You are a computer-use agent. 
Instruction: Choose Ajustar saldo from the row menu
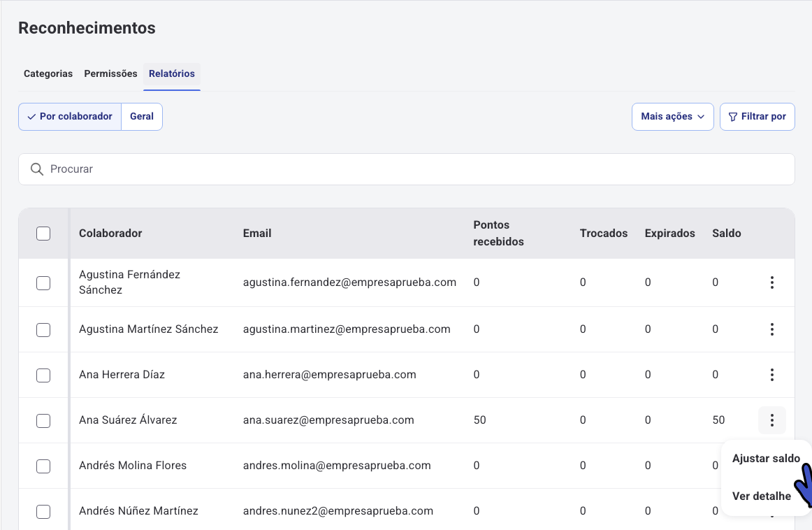[766, 459]
